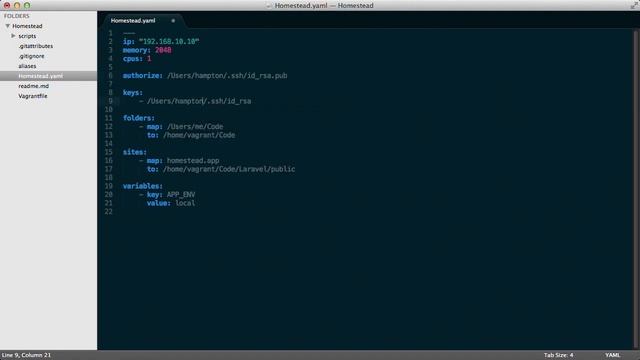Click line number 5 in the gutter
Image resolution: width=640 pixels, height=360 pixels.
click(x=110, y=67)
